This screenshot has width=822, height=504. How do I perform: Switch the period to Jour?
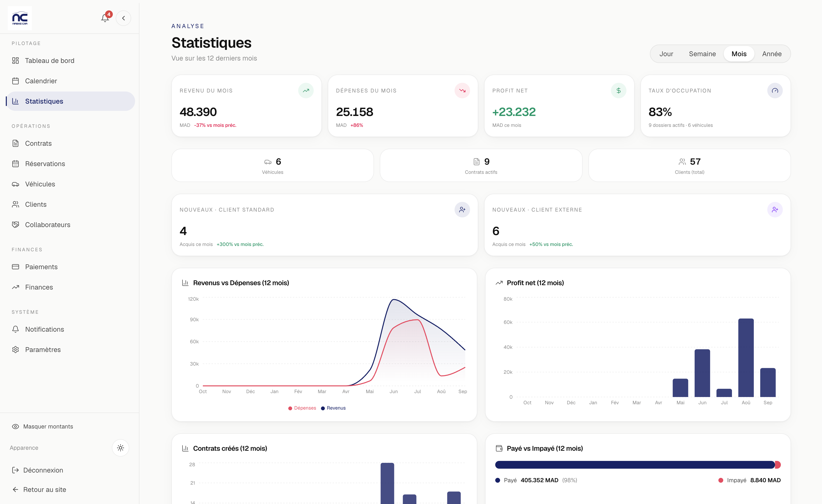click(666, 54)
